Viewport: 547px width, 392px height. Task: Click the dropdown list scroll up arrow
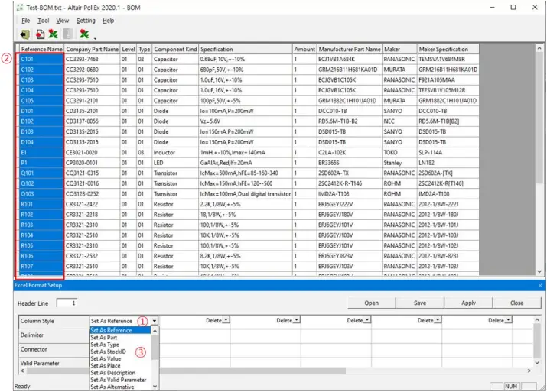tap(155, 330)
